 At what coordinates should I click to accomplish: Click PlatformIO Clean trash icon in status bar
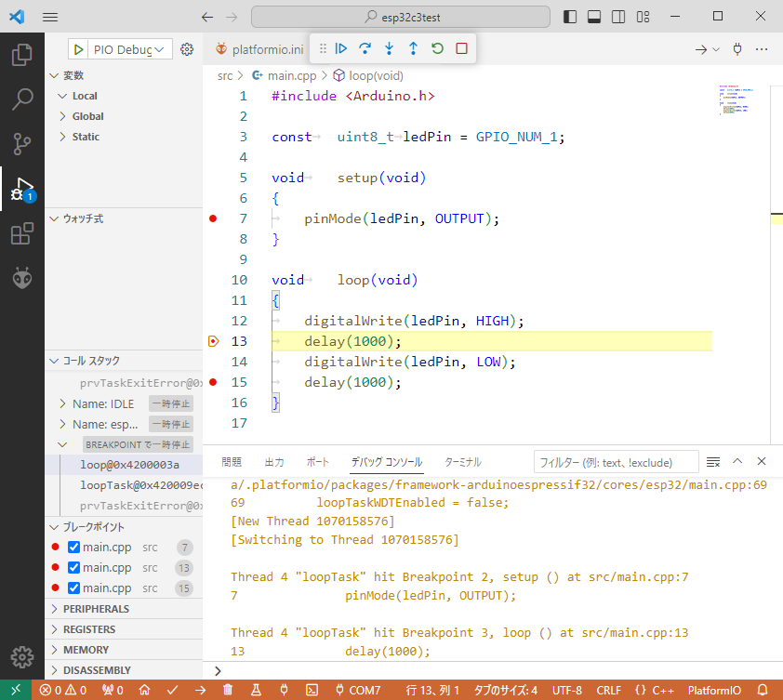pyautogui.click(x=228, y=690)
